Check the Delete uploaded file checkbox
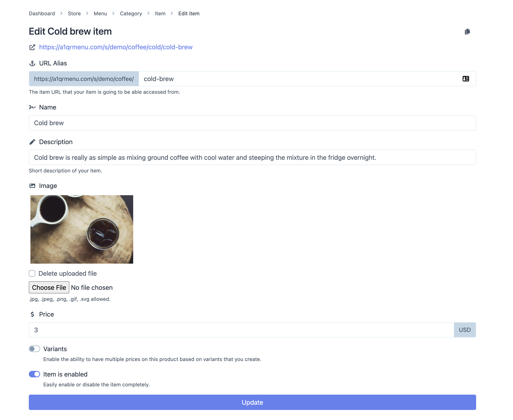This screenshot has height=420, width=513. click(x=32, y=273)
